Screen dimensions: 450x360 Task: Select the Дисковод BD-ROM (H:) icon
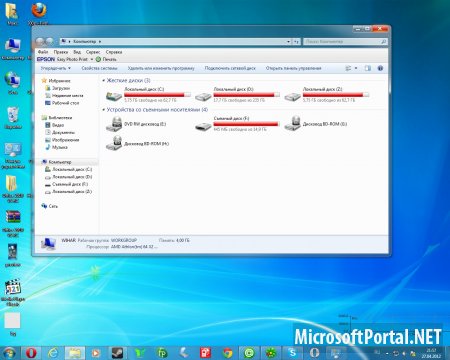click(x=114, y=143)
